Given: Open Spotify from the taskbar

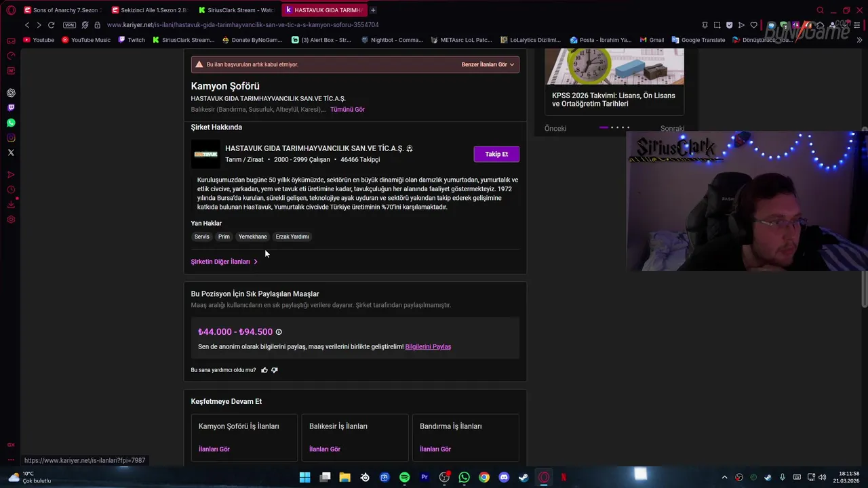Looking at the screenshot, I should click(405, 477).
